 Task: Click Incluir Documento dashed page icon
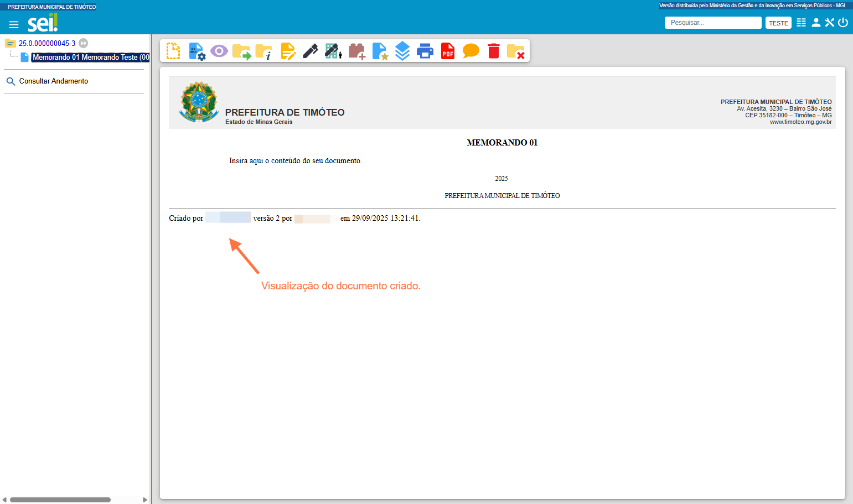(173, 51)
